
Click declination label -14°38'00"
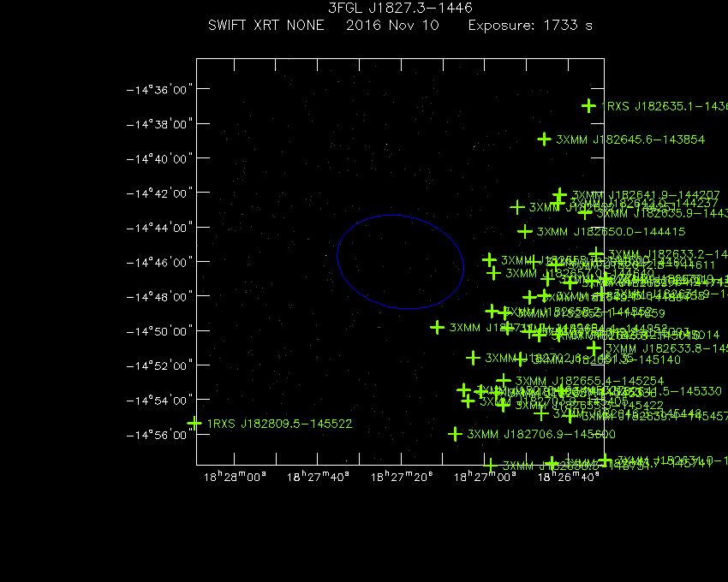point(159,124)
